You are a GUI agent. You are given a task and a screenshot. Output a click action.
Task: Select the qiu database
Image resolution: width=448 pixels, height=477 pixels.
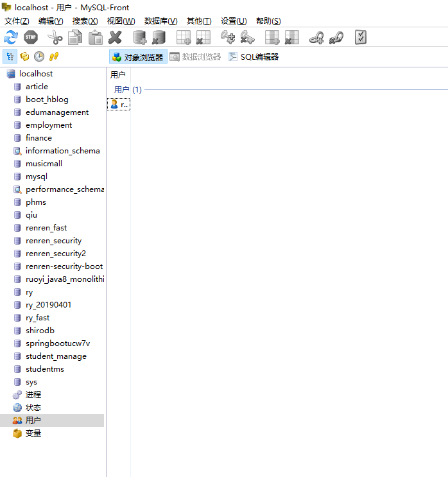tap(31, 215)
